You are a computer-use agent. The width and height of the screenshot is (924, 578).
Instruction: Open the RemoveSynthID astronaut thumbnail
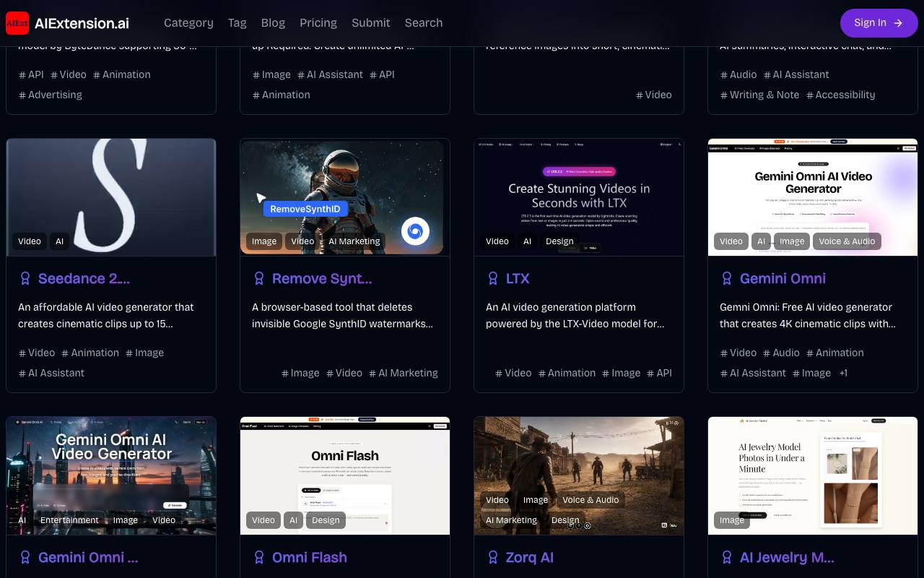click(x=345, y=197)
